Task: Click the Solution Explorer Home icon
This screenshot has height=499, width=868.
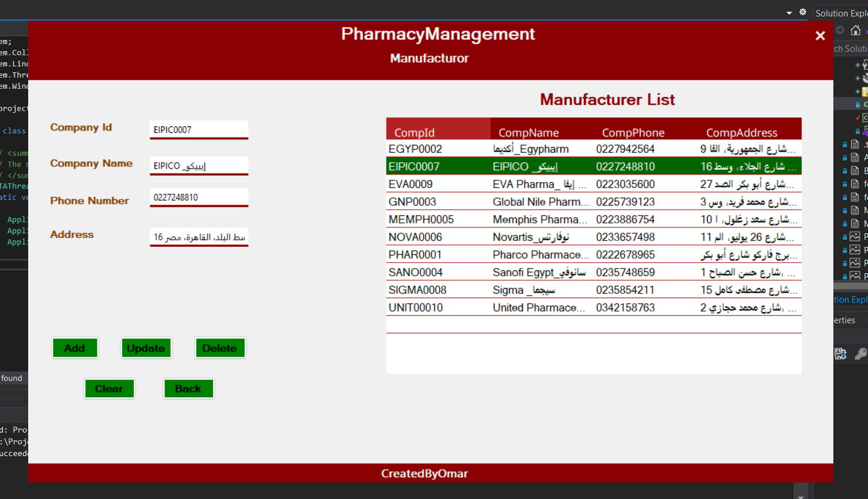Action: coord(855,31)
